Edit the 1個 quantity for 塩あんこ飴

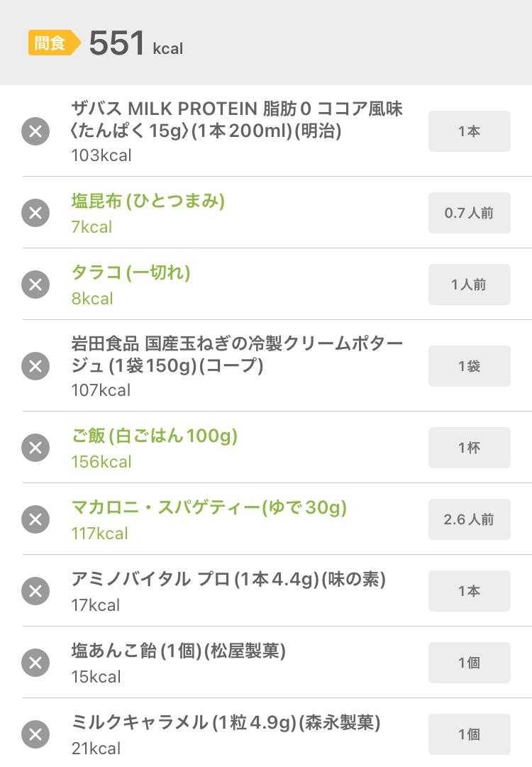(x=469, y=663)
